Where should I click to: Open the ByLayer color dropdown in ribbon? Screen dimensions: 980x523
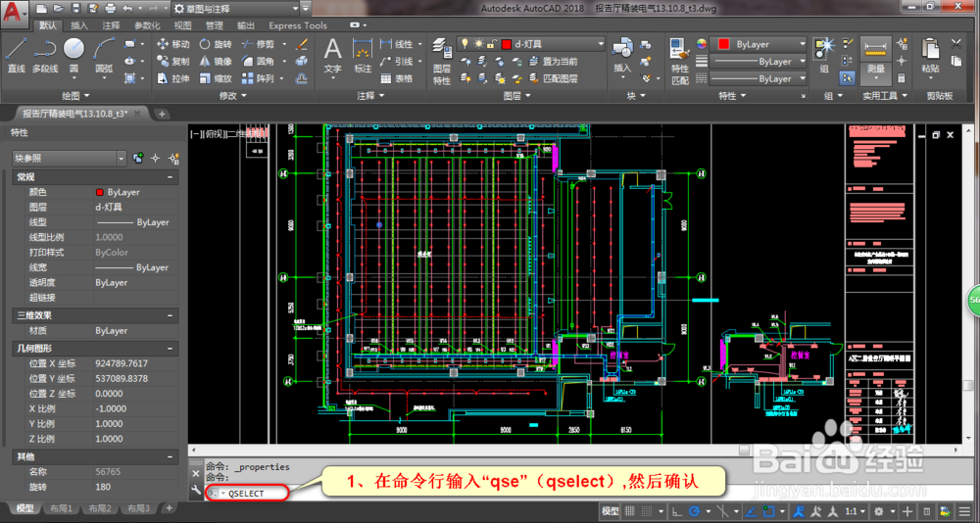pyautogui.click(x=759, y=44)
